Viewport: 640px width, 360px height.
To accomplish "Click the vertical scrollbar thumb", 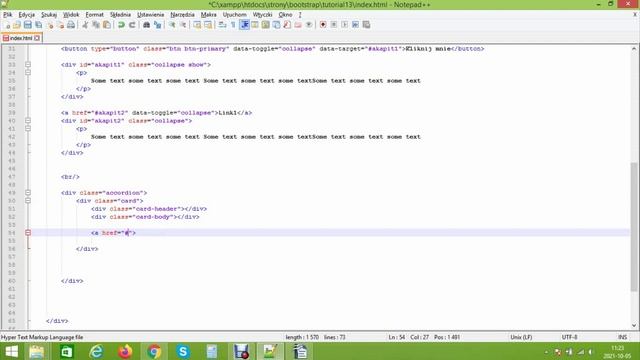I will [634, 227].
